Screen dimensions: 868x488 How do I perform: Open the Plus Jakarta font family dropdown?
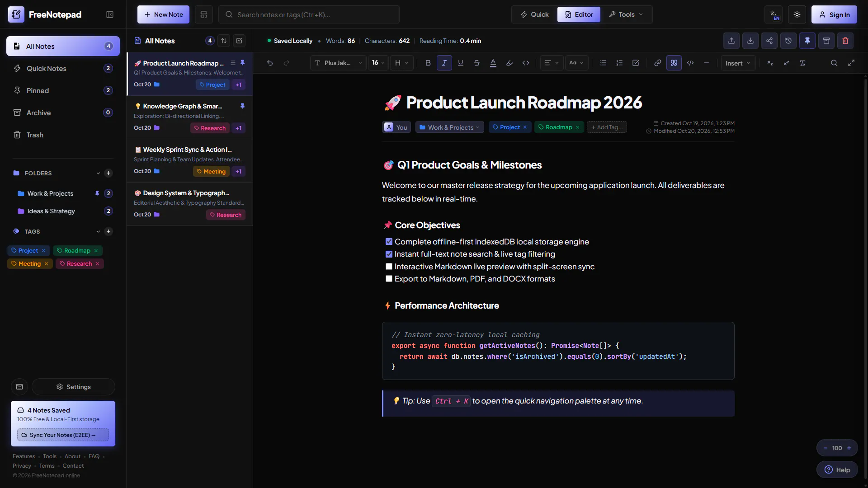point(338,63)
